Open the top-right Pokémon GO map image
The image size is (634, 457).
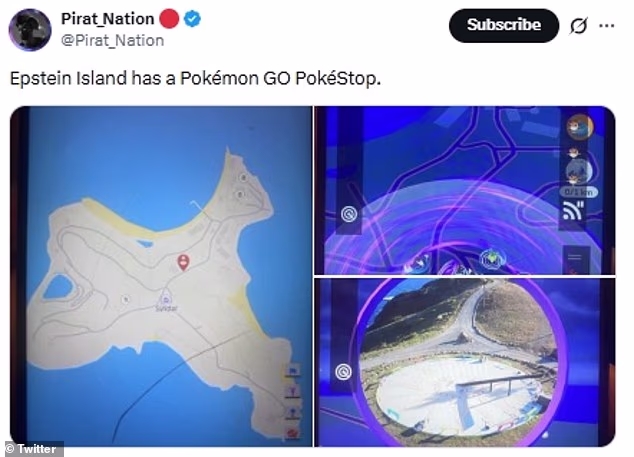(465, 190)
